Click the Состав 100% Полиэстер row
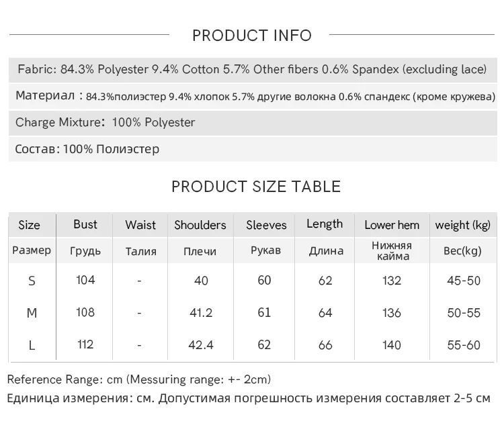This screenshot has width=504, height=423. [253, 149]
